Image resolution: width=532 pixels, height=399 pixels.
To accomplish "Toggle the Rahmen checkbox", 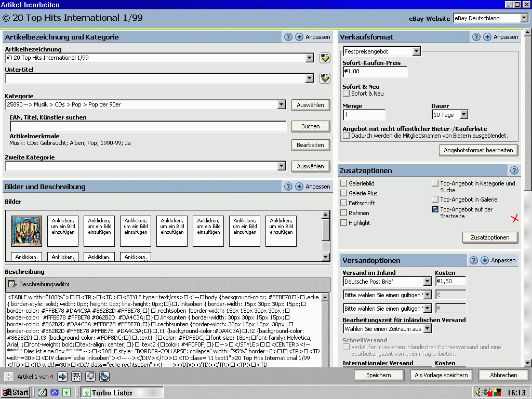I will 344,212.
